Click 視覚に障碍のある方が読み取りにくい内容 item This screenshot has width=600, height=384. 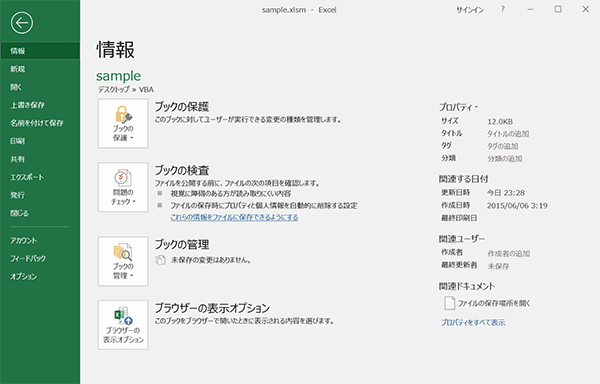(x=231, y=194)
